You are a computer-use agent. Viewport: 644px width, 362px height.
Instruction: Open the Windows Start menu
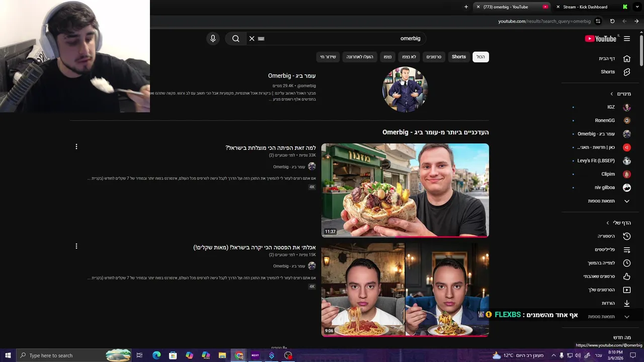click(x=8, y=355)
